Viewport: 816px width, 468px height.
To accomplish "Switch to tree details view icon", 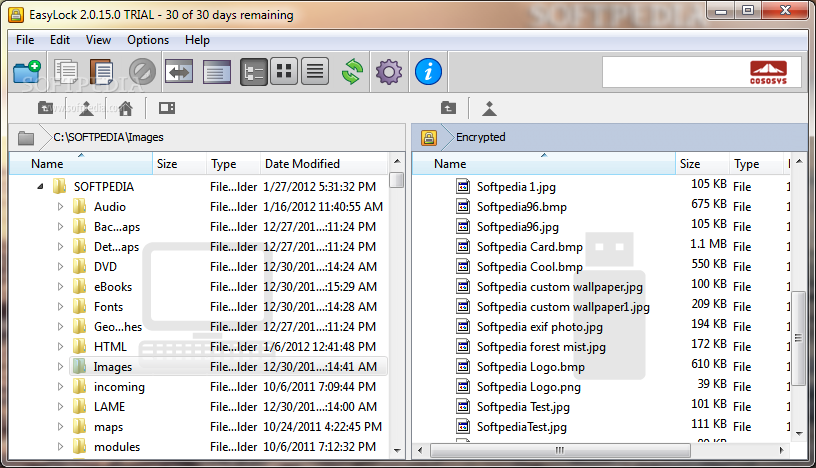I will click(x=254, y=72).
